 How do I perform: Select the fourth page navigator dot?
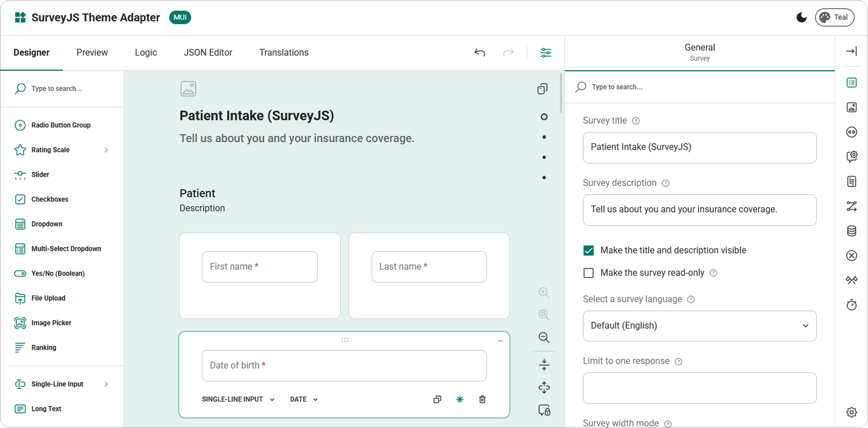pyautogui.click(x=544, y=177)
